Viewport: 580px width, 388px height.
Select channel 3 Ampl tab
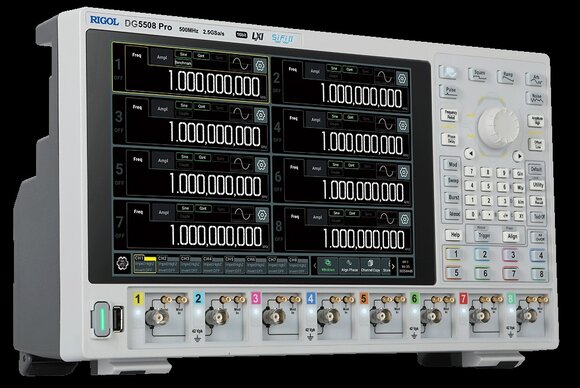click(x=162, y=109)
